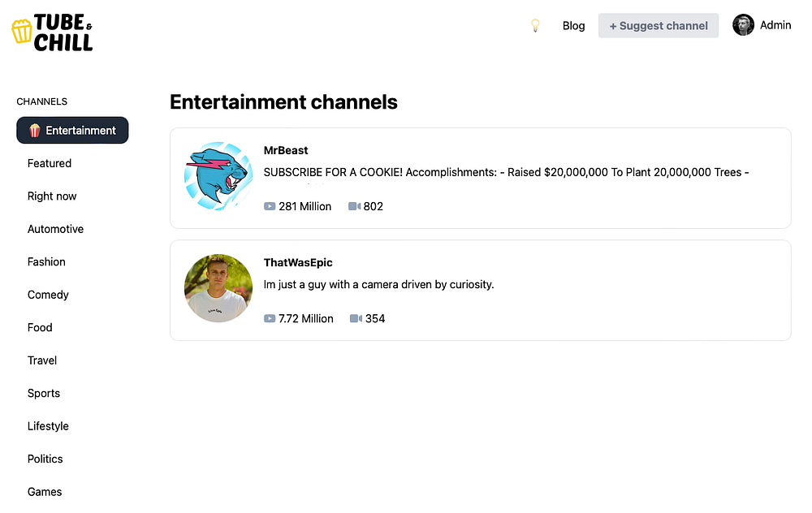Open the Comedy category
The image size is (812, 513).
coord(48,295)
